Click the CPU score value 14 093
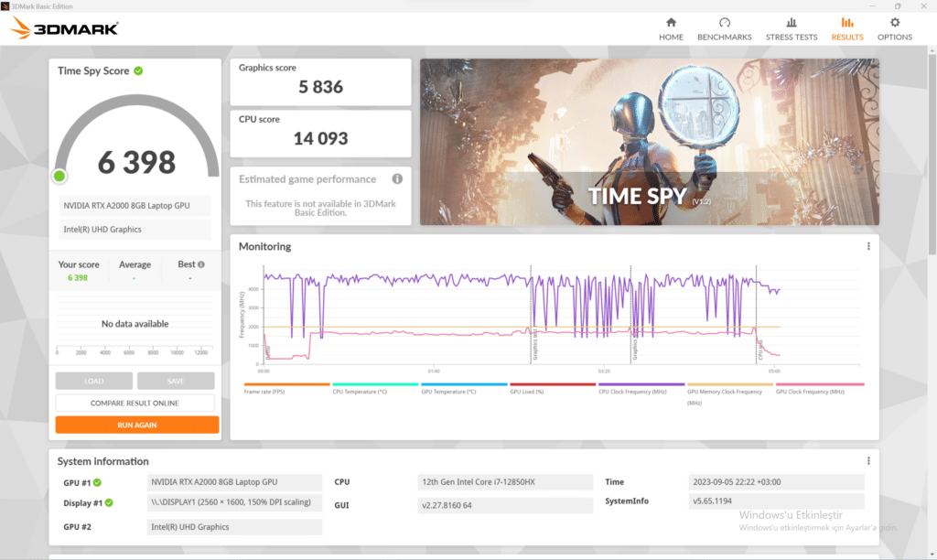This screenshot has width=937, height=560. pos(320,139)
